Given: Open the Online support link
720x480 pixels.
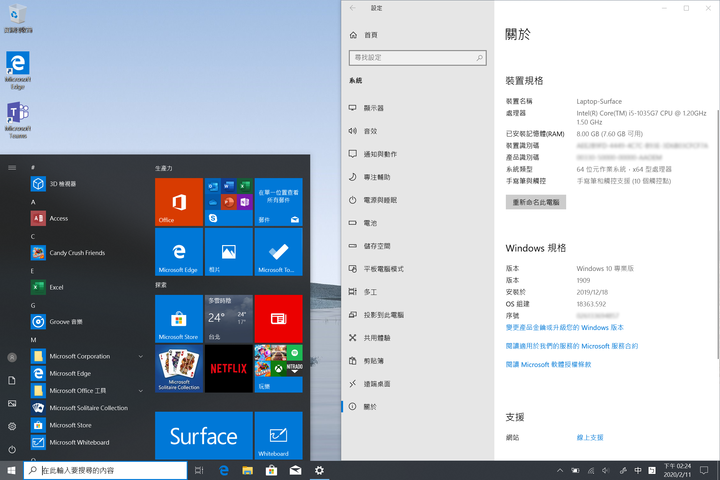Looking at the screenshot, I should (590, 437).
